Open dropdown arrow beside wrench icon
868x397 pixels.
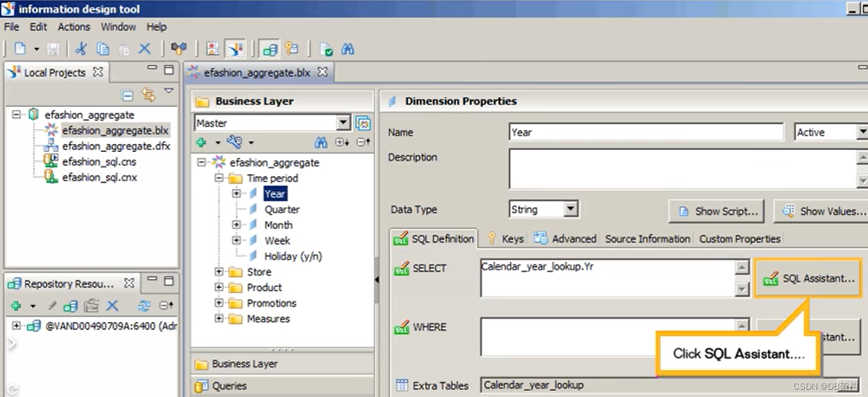(251, 143)
